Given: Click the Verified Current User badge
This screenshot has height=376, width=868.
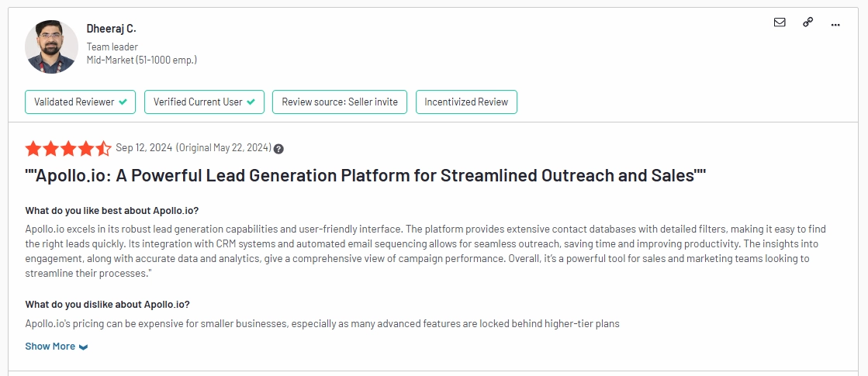Looking at the screenshot, I should pos(204,102).
